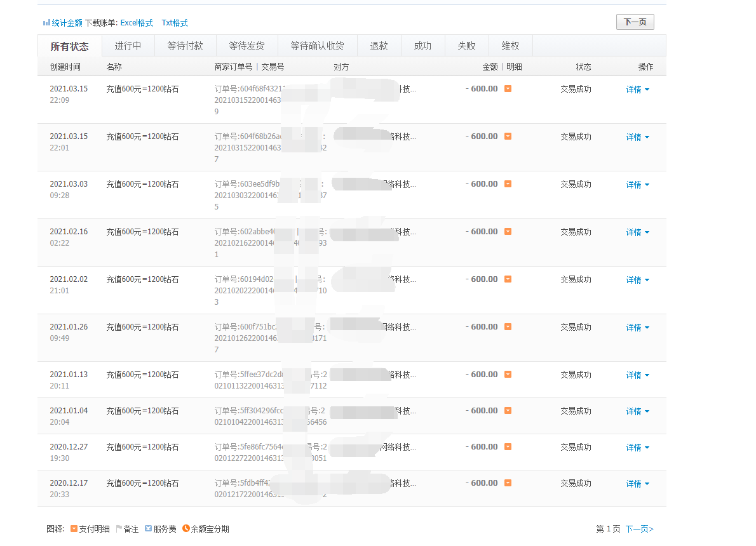Click orange detail icon for 2021.03.03 transaction

tap(508, 184)
